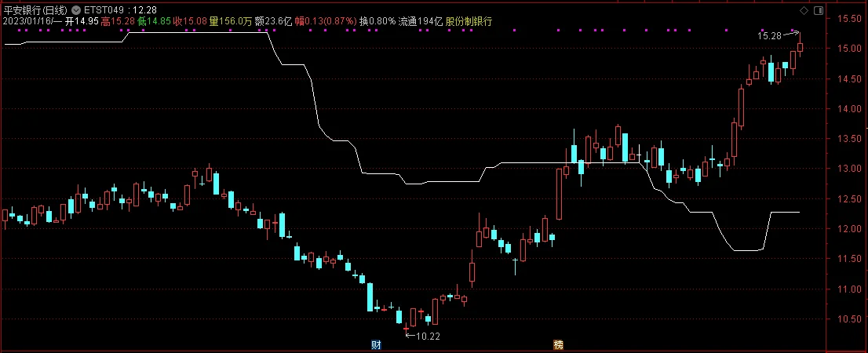Click the volume value 量156.0万

pyautogui.click(x=230, y=22)
